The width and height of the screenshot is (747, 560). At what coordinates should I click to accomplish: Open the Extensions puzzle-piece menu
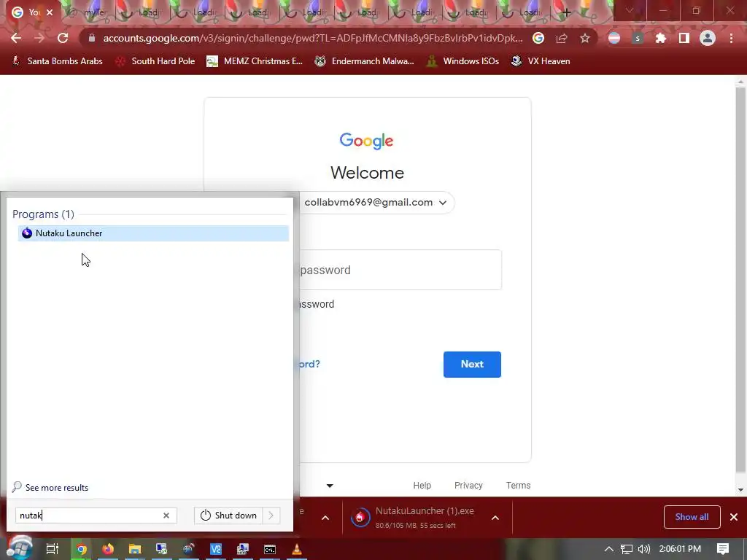661,38
